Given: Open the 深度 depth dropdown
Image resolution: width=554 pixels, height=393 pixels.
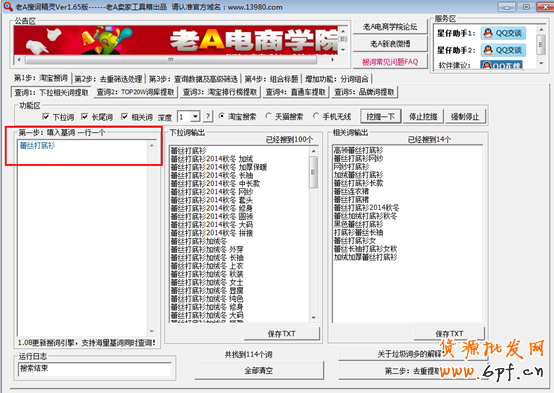Looking at the screenshot, I should [195, 117].
